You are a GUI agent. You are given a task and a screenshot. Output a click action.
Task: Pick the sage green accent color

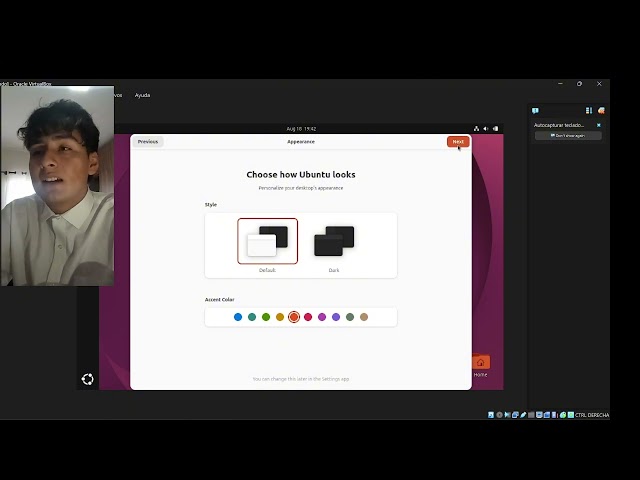350,317
